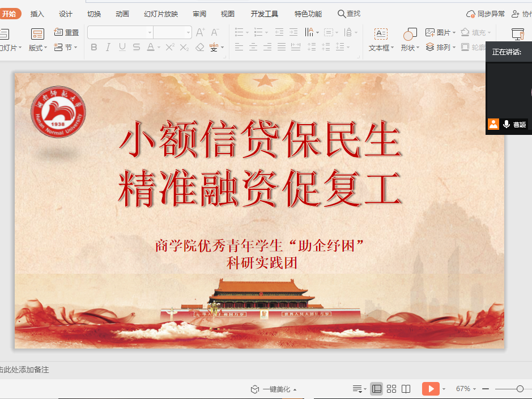Viewport: 532px width, 399px height.
Task: Open the 轮廓 outline dropdown
Action: [473, 47]
